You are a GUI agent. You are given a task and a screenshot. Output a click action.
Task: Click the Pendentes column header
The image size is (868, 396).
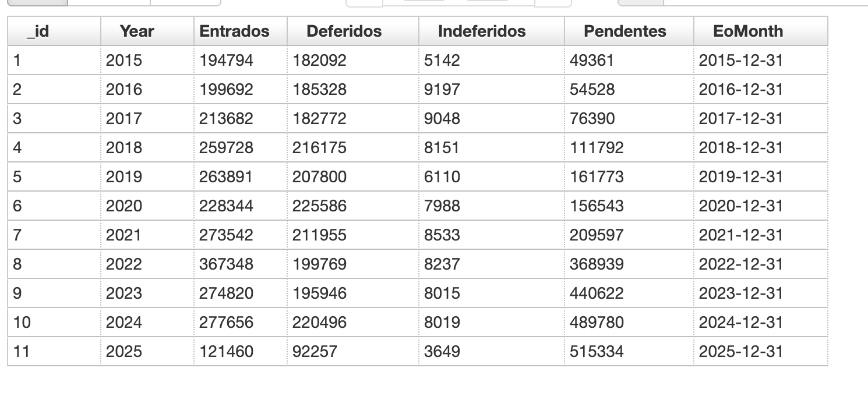[624, 31]
